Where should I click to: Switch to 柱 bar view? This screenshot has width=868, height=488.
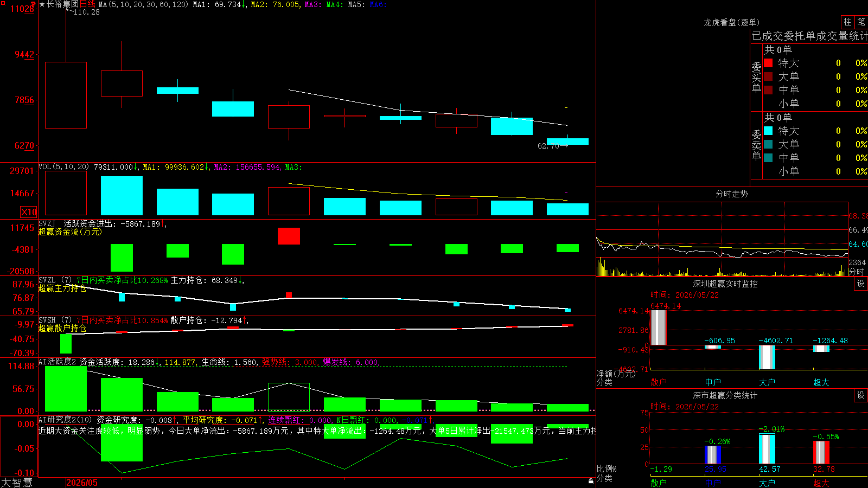847,22
